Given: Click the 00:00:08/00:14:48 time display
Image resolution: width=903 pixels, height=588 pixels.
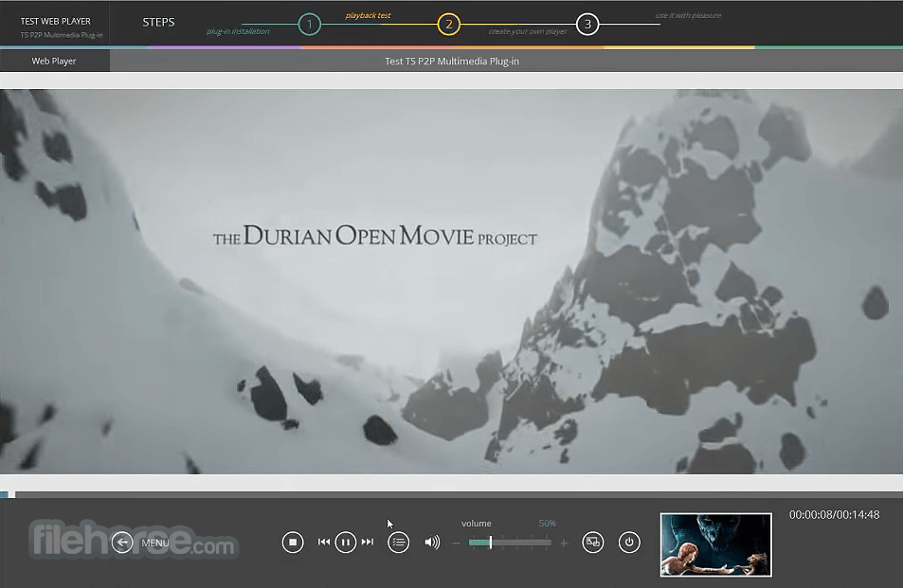Looking at the screenshot, I should pyautogui.click(x=834, y=515).
